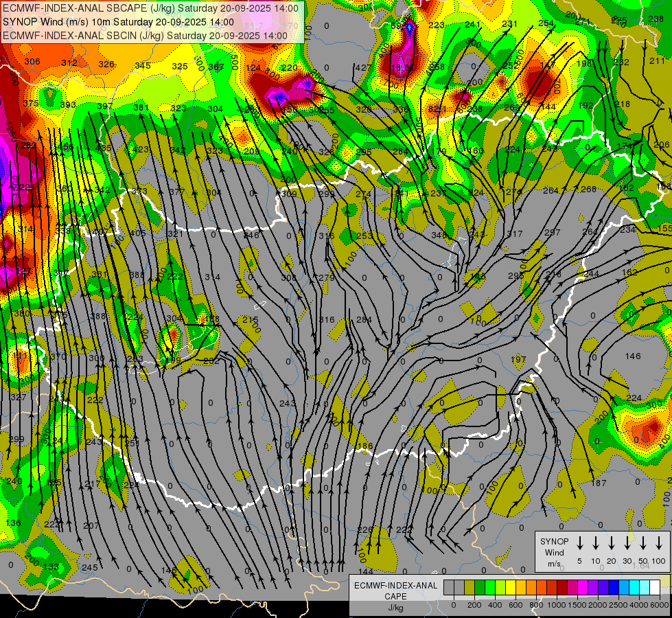This screenshot has height=618, width=672.
Task: Click the J/kg unit label in legend
Action: 396,608
